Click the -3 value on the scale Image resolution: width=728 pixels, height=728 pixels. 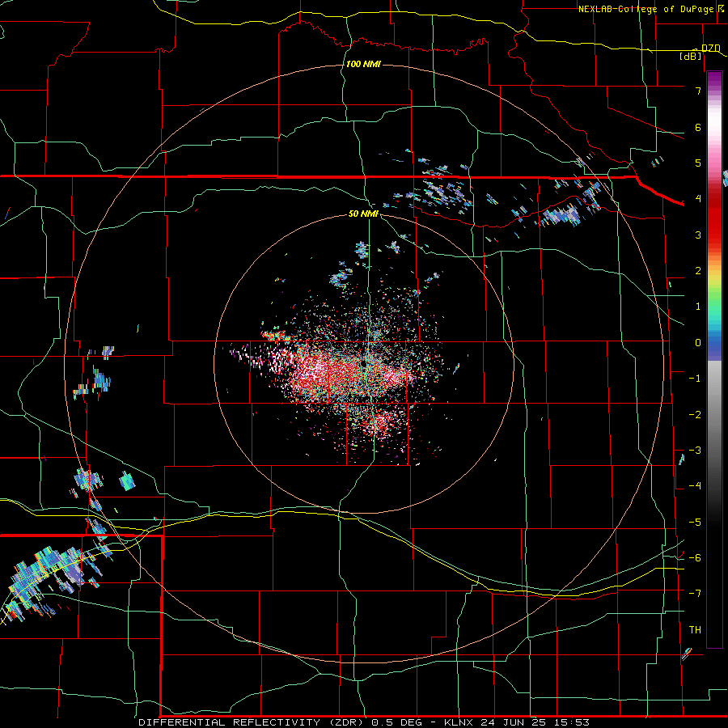coord(695,450)
